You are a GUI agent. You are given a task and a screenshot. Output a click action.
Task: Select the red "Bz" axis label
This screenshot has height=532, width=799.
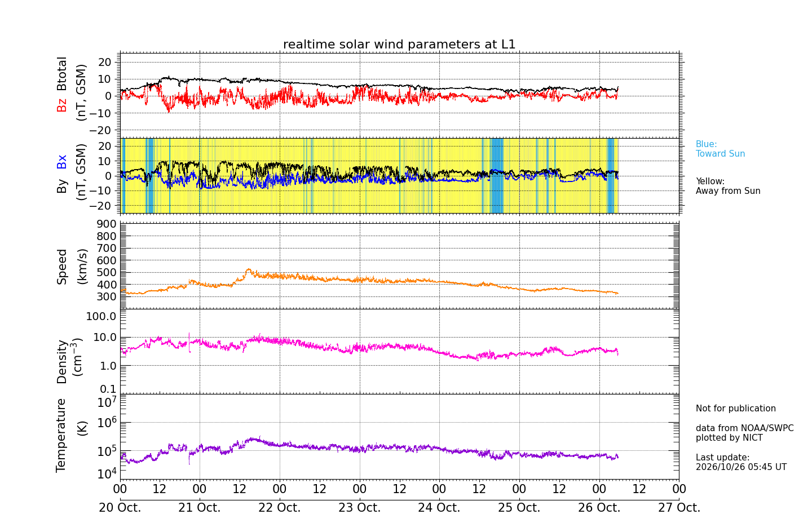(61, 105)
